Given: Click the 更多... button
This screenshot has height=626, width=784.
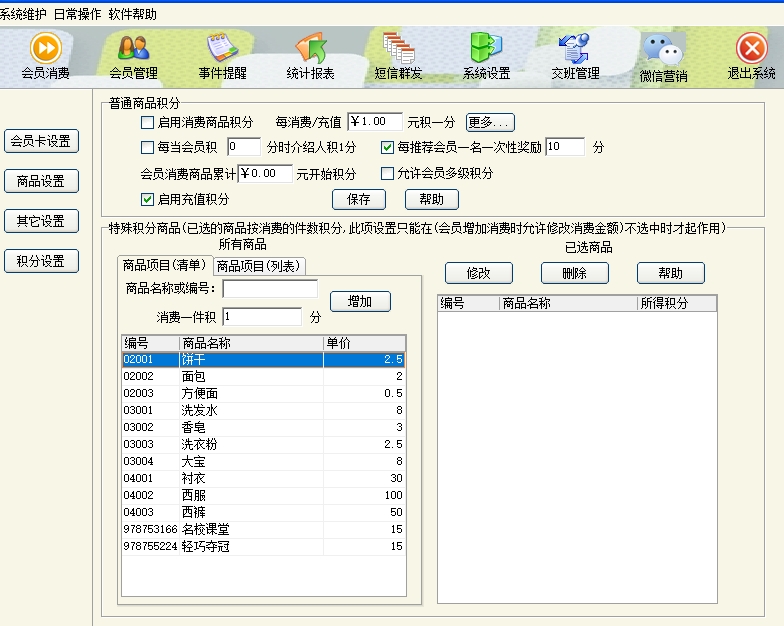Looking at the screenshot, I should (490, 123).
